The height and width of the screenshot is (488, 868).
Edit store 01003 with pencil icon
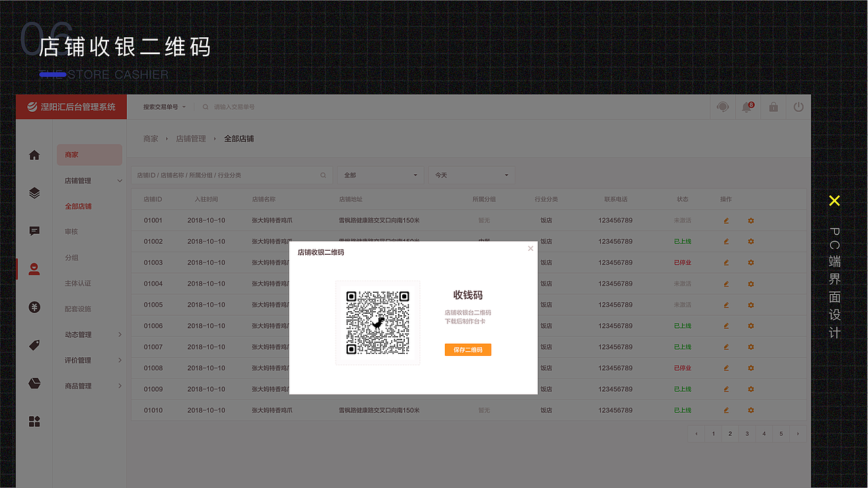click(x=726, y=262)
